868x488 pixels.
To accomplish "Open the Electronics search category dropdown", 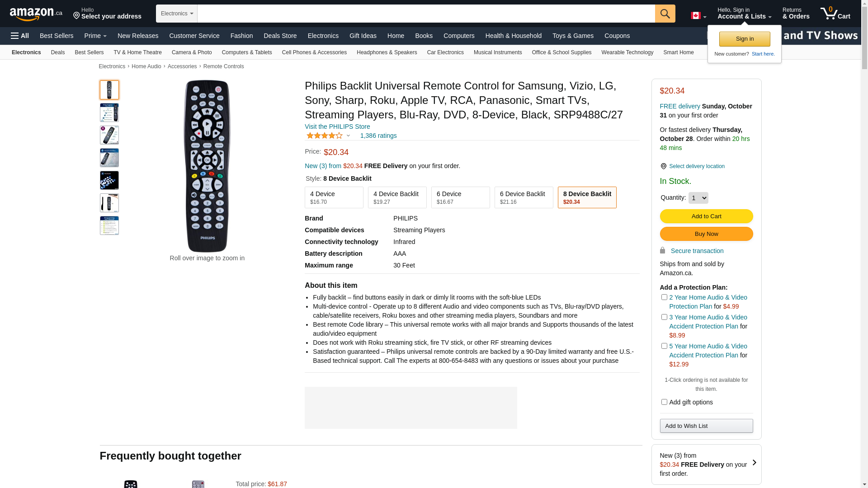I will (x=177, y=14).
